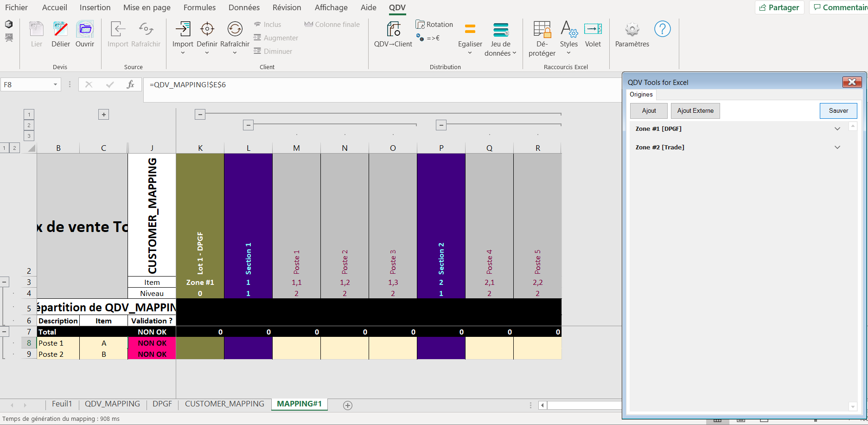Collapse row group at row 3

pyautogui.click(x=4, y=282)
